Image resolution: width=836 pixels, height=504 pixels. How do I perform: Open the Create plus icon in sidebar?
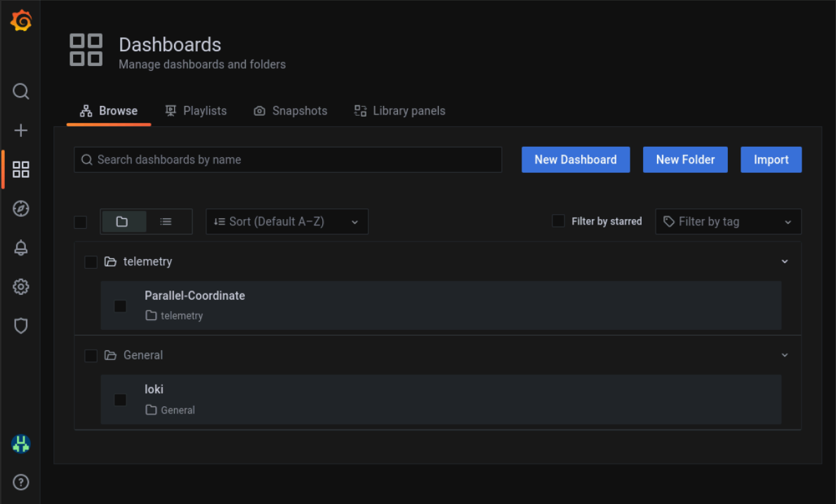pos(21,131)
